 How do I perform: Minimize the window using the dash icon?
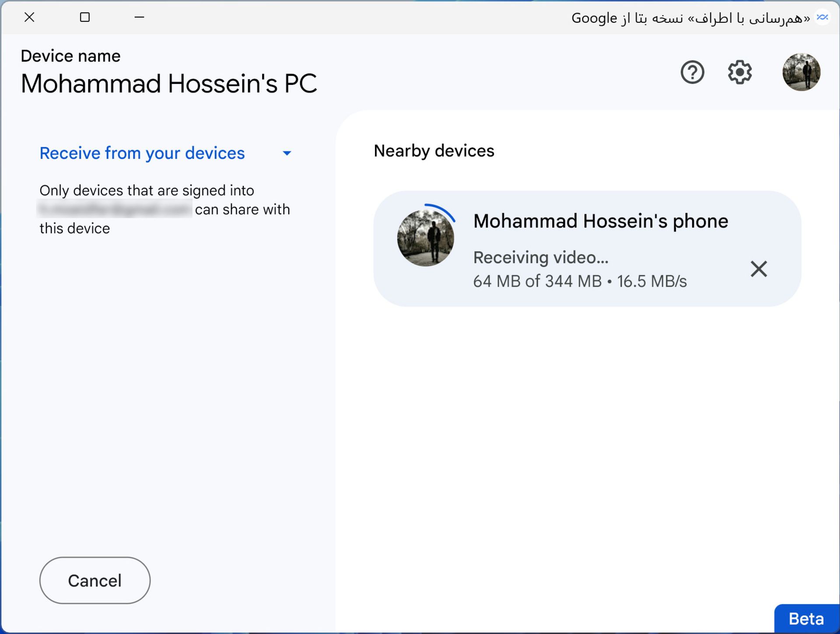(139, 17)
